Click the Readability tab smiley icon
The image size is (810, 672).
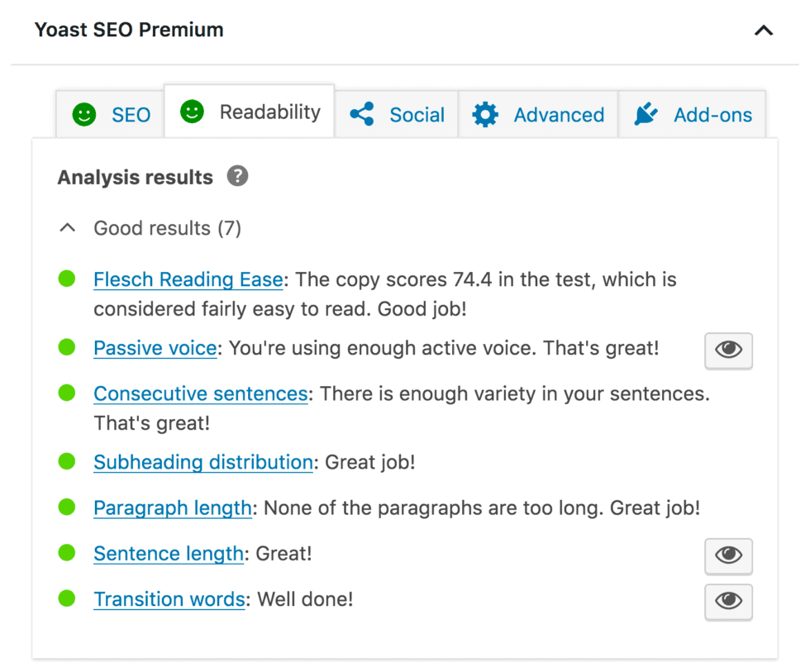[192, 112]
